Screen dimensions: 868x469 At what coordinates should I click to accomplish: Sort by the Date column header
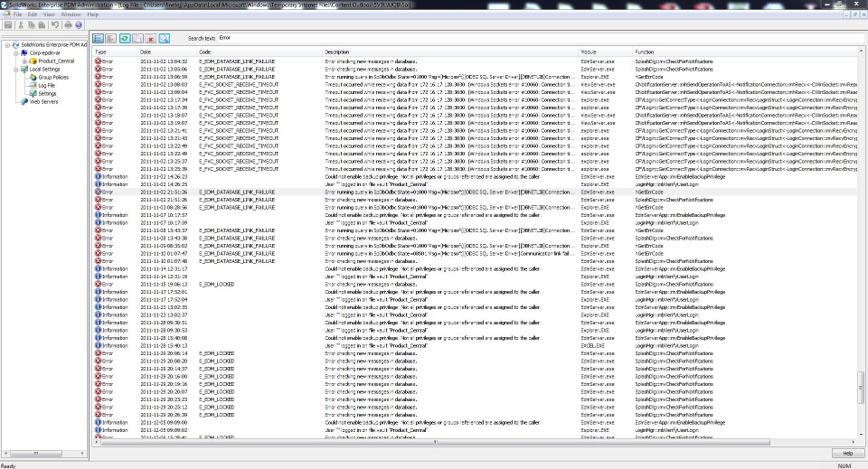coord(167,52)
